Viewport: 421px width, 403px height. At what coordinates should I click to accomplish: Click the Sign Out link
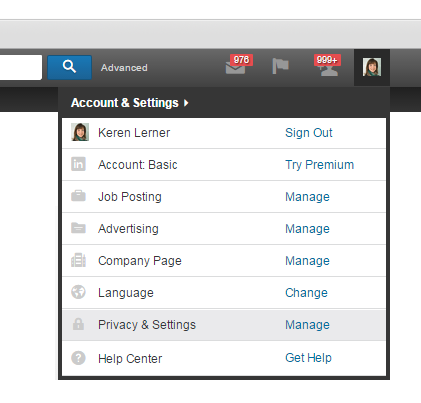click(x=309, y=133)
